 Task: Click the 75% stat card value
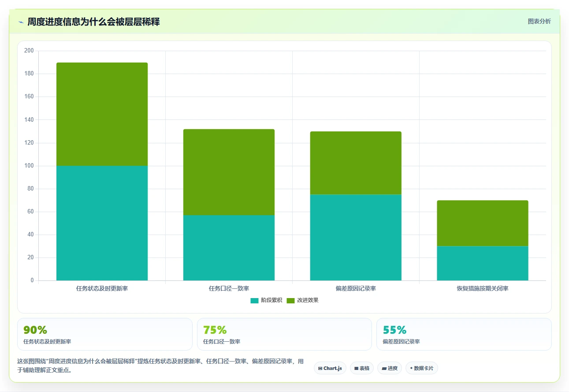point(215,330)
